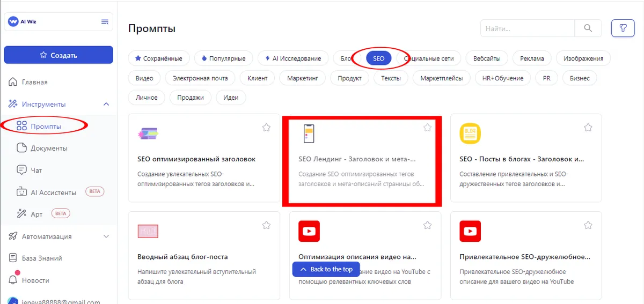Select the Маркетплейсы category chip
The width and height of the screenshot is (644, 304).
pos(442,78)
